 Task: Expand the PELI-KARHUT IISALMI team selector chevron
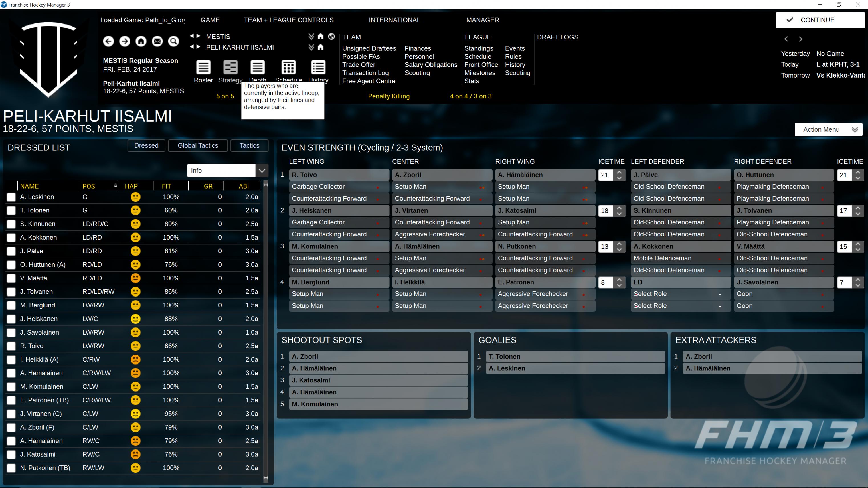point(311,47)
